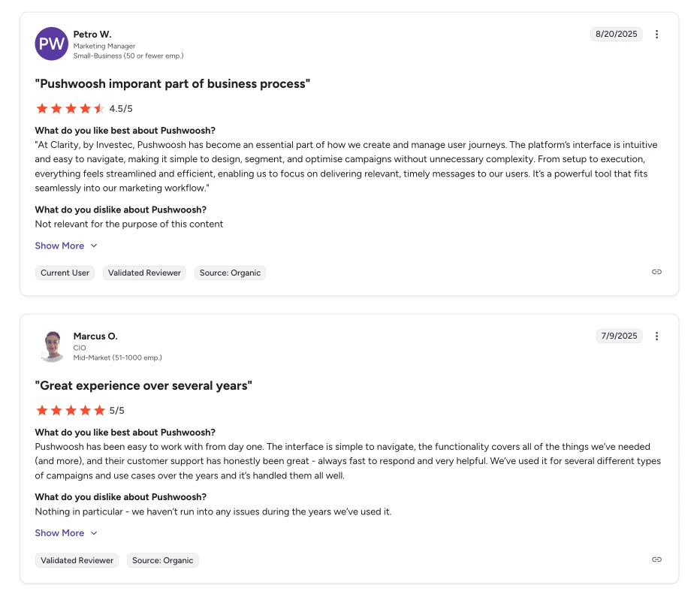Open the Validated Reviewer tag on Petro's review
The height and width of the screenshot is (600, 700).
143,273
